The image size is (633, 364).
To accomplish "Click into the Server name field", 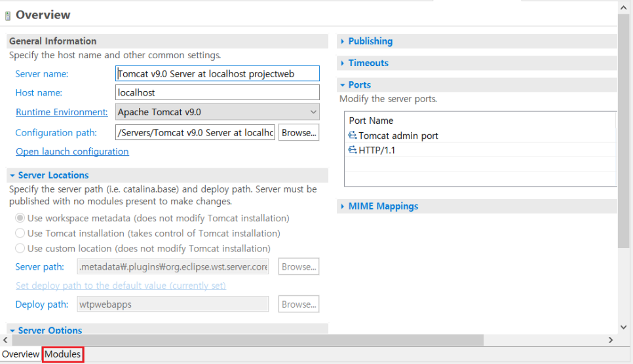I will [217, 73].
